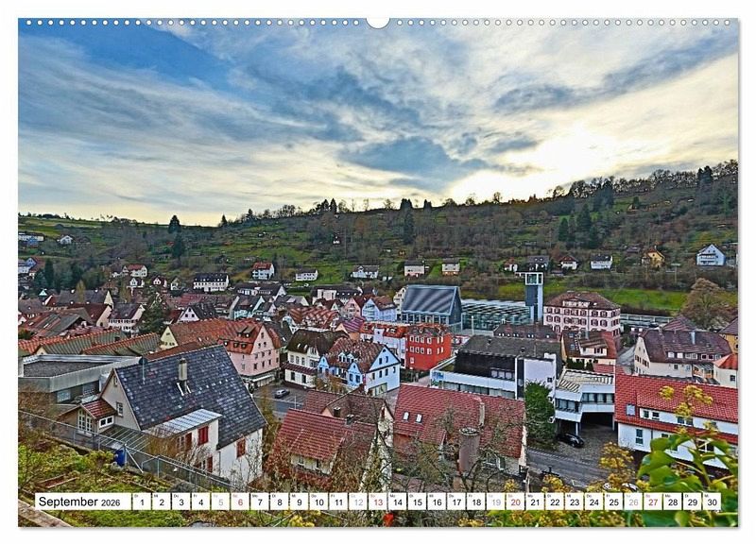Select day 27 in calendar strip
Viewport: 756px width, 545px height.
click(653, 502)
